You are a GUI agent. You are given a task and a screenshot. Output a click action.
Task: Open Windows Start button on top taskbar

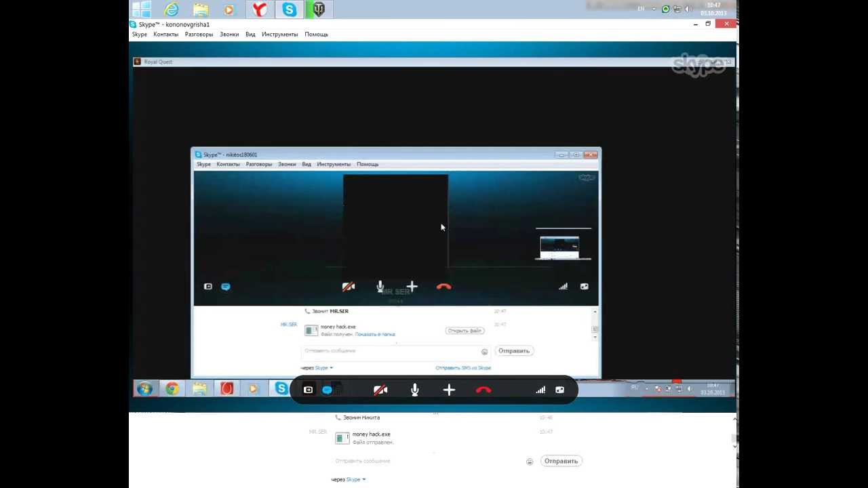pyautogui.click(x=142, y=9)
